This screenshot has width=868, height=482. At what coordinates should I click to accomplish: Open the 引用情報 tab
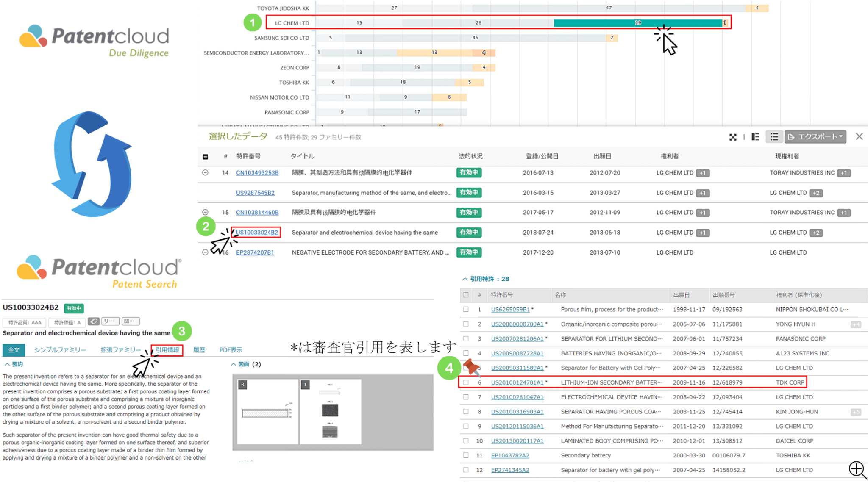[x=167, y=350]
